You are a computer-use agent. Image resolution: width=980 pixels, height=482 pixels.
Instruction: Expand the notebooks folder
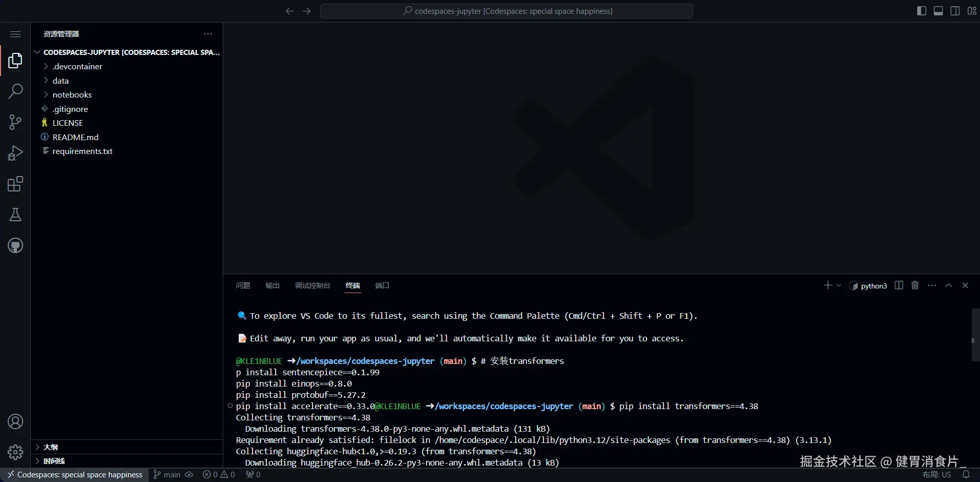pos(127,95)
